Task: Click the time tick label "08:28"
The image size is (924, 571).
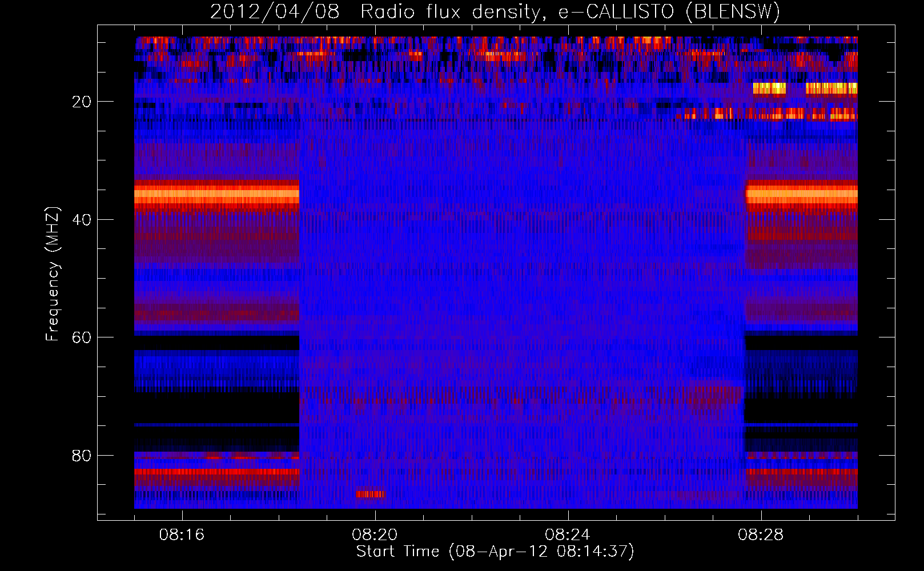Action: pos(761,535)
